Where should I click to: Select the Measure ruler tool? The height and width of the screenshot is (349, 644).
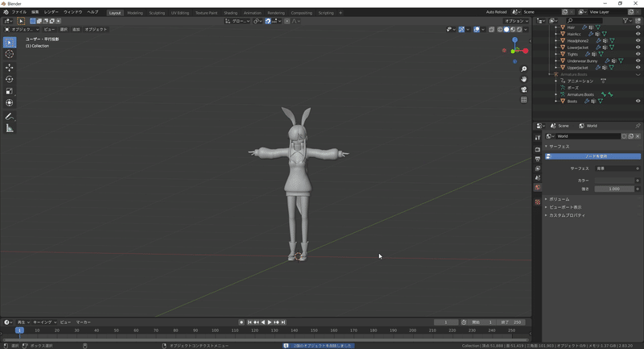coord(10,128)
